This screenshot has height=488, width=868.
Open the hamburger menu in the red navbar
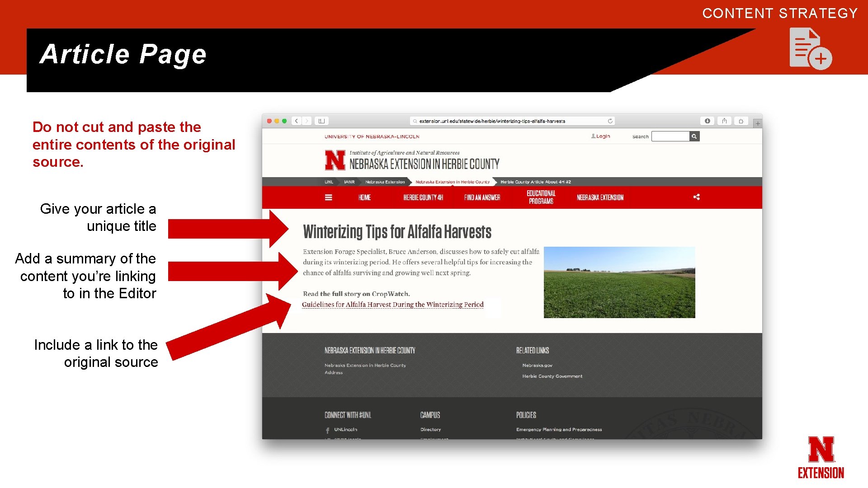(x=329, y=197)
